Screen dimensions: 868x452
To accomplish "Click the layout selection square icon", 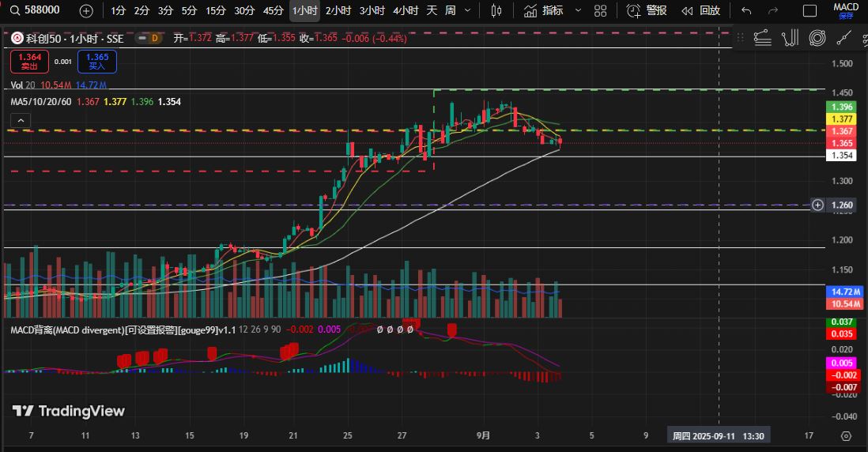I will tap(809, 10).
